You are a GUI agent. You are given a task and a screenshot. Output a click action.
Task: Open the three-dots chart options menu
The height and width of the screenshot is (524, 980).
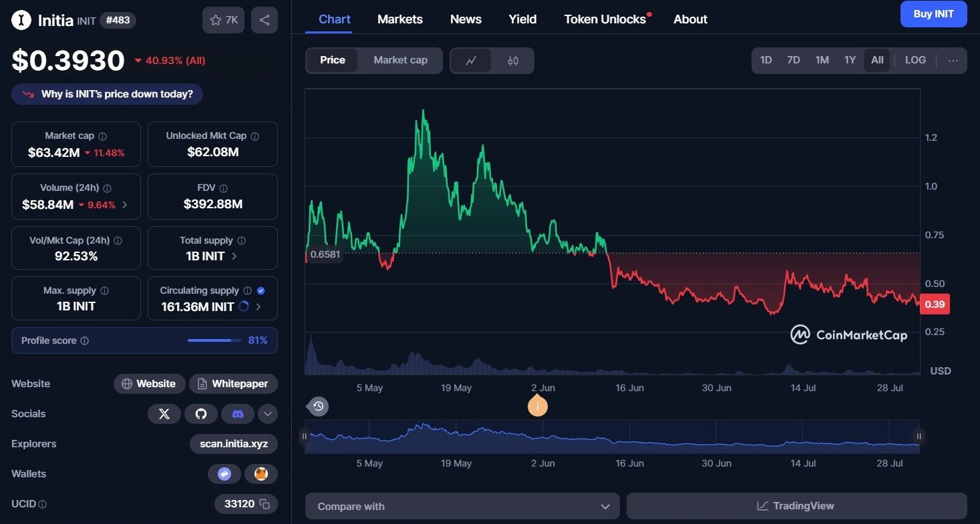tap(953, 60)
